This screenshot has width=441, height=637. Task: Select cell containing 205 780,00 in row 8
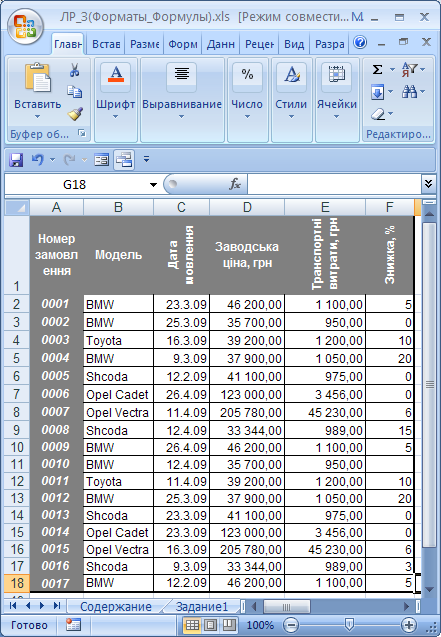[x=247, y=412]
